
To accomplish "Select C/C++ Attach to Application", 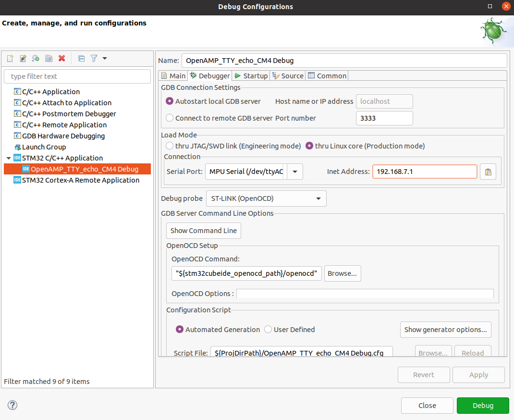I will (x=67, y=103).
